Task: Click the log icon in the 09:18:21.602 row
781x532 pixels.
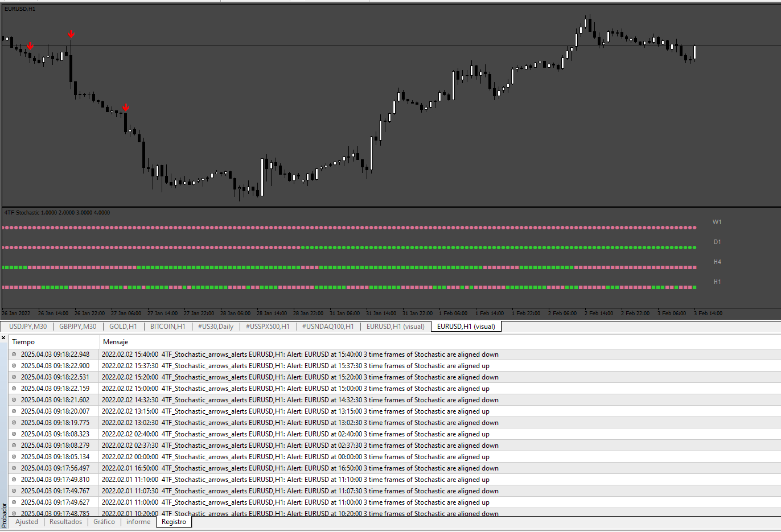Action: tap(14, 400)
